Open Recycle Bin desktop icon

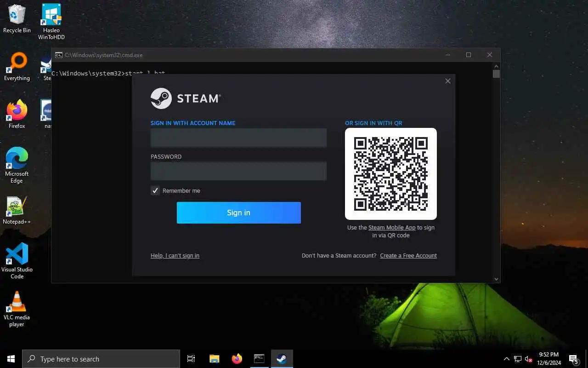click(x=17, y=19)
